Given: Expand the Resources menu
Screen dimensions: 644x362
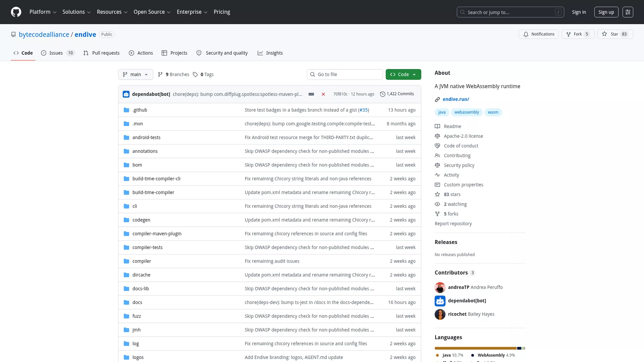Looking at the screenshot, I should click(112, 12).
